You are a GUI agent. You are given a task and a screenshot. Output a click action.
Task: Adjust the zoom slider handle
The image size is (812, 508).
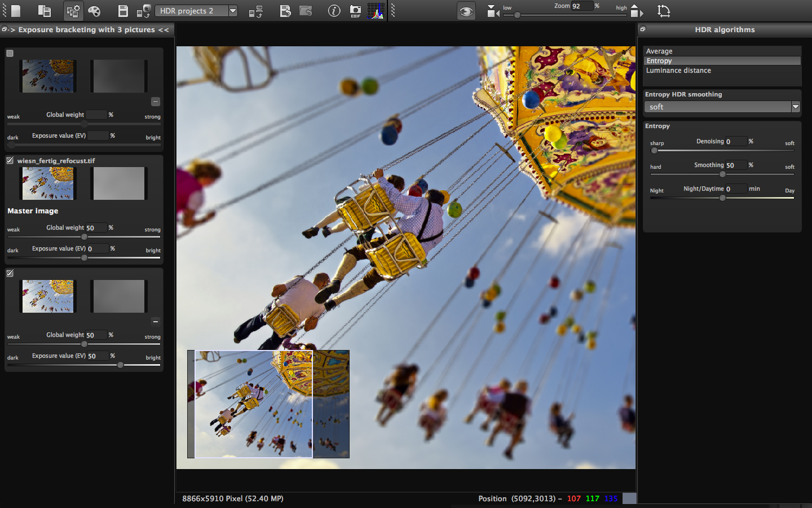517,15
